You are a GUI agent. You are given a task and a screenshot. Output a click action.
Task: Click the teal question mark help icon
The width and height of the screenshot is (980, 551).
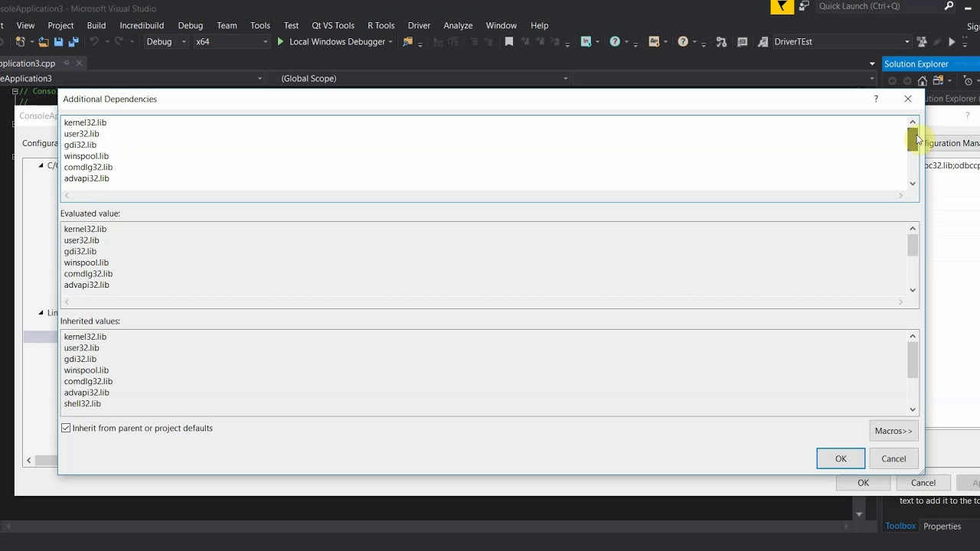(615, 42)
